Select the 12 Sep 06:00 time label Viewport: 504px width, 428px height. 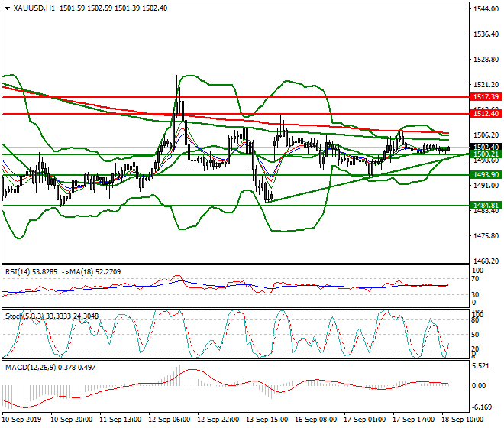click(x=170, y=420)
